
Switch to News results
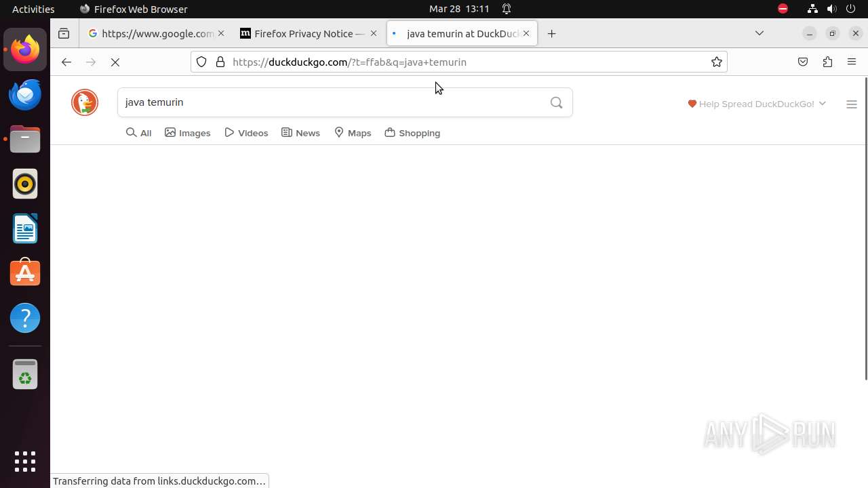pos(301,133)
